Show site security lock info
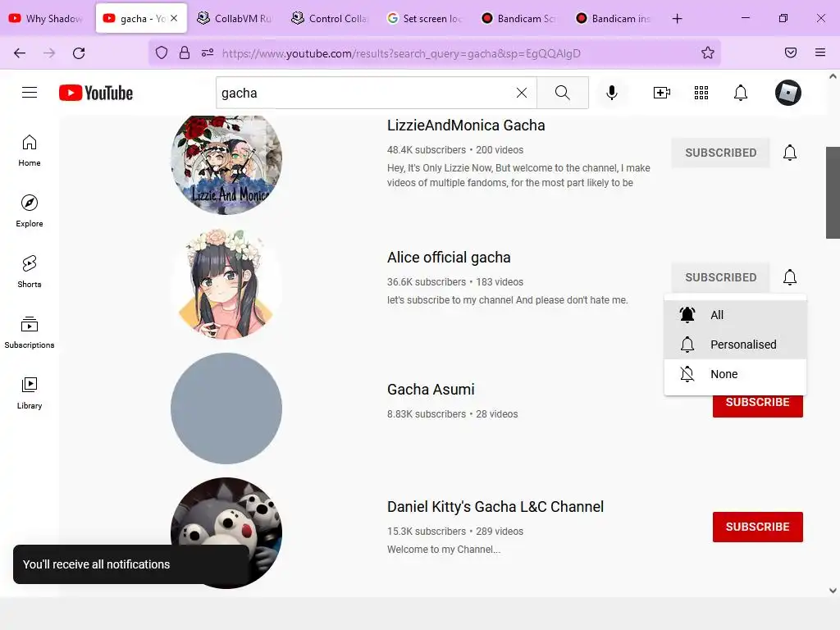The width and height of the screenshot is (840, 630). pos(185,53)
